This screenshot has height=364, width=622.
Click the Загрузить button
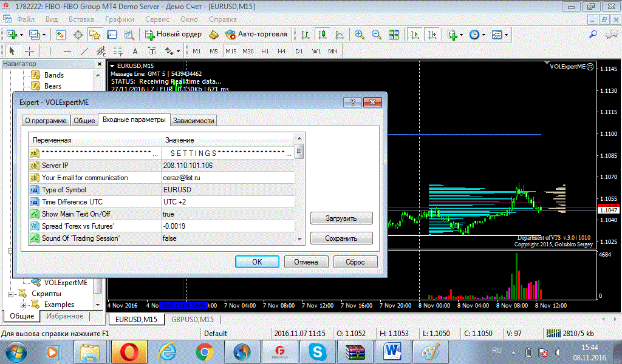tap(341, 218)
